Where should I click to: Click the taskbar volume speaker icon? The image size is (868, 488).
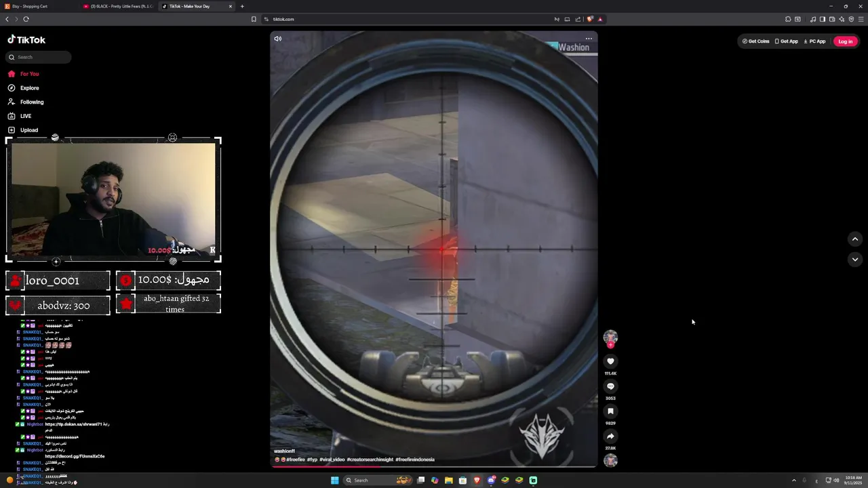coord(837,481)
